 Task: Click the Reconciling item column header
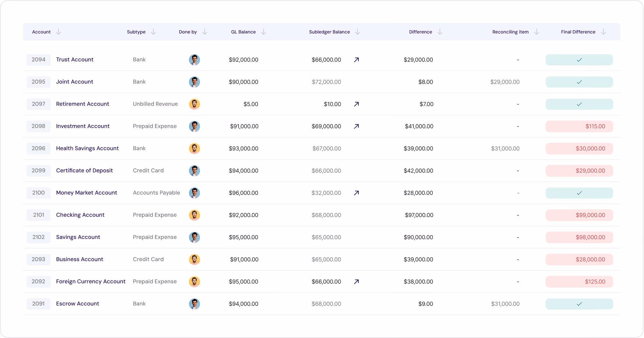pos(510,32)
